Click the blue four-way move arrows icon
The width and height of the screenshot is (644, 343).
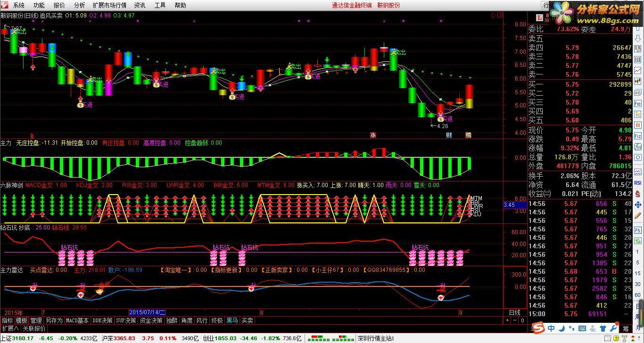click(x=638, y=204)
